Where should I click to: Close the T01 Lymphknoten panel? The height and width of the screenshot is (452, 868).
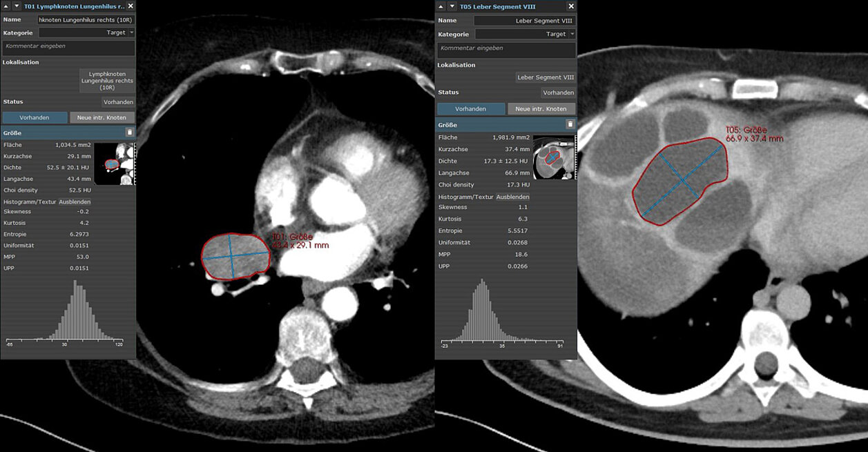[x=131, y=6]
